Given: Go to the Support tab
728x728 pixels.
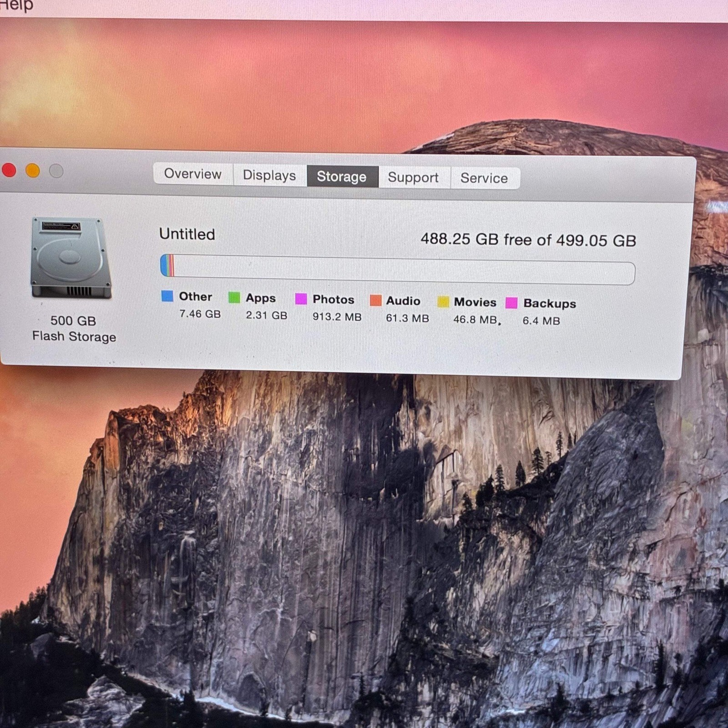Looking at the screenshot, I should click(x=413, y=177).
